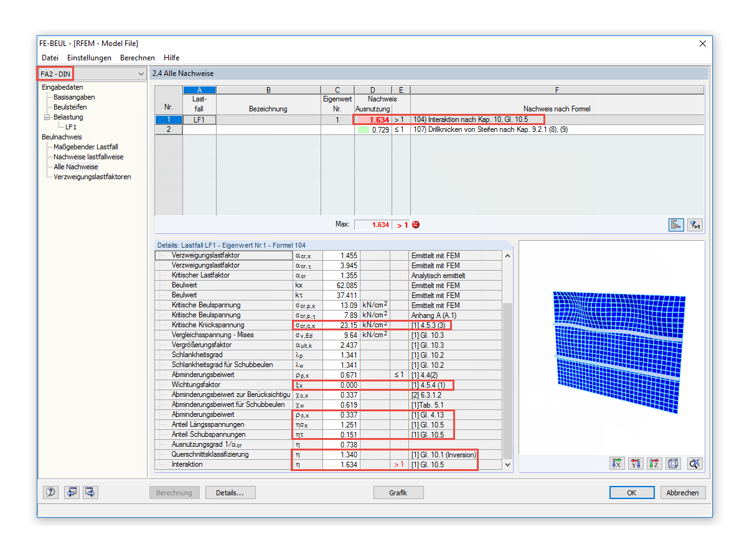Image resolution: width=747 pixels, height=560 pixels.
Task: Collapse the Belastung tree node
Action: point(47,117)
